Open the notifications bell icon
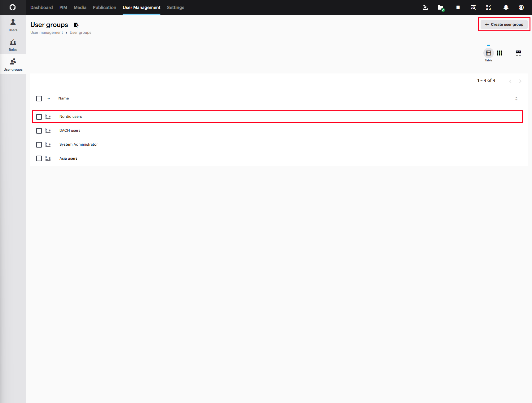 [x=506, y=7]
